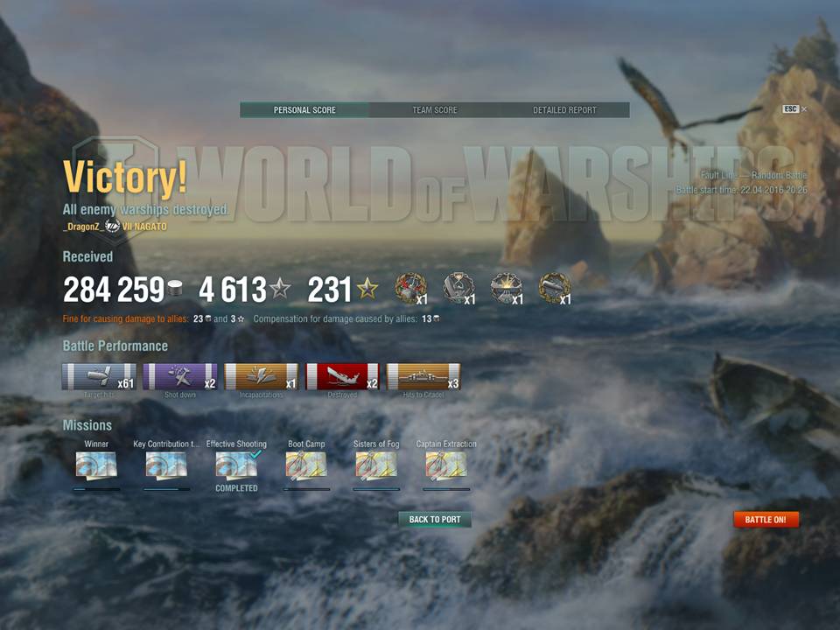Click the player name _DragonZ_
840x630 pixels.
pos(82,227)
